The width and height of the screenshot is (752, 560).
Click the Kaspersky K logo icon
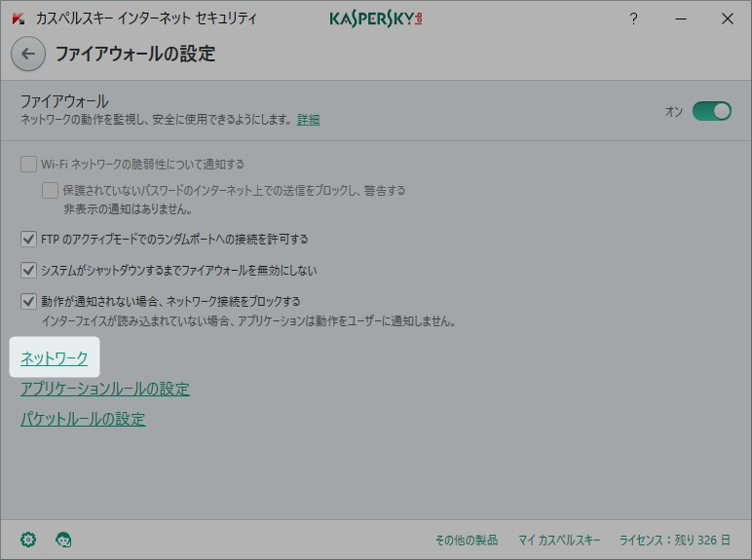click(19, 19)
